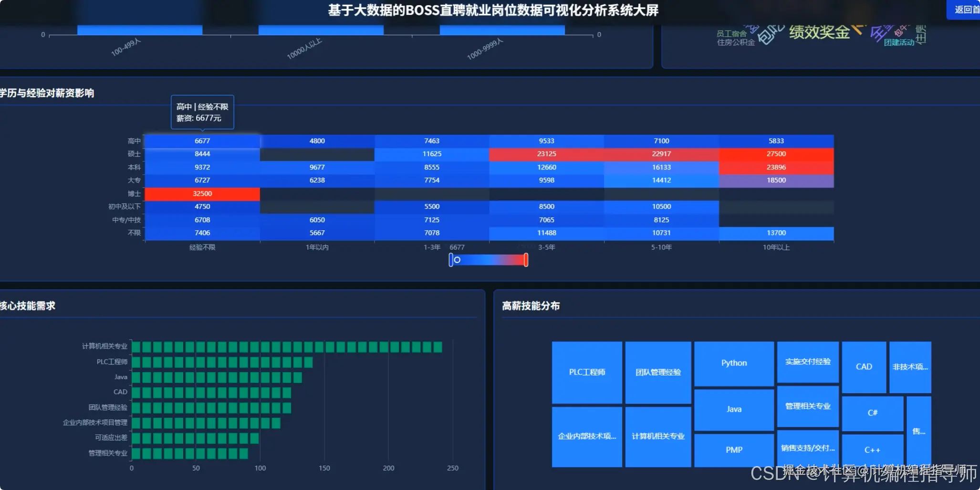Click the 员工宿舍 word in the word cloud
This screenshot has height=490, width=980.
[731, 34]
